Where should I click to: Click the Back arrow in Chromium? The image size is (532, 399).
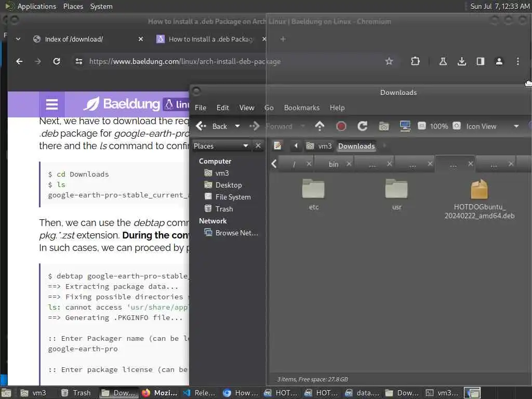tap(19, 61)
